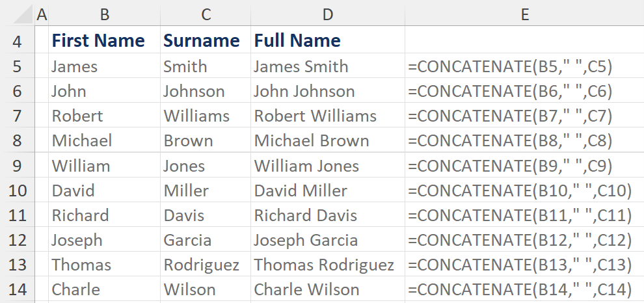Select the surname cell Garcia
Image resolution: width=644 pixels, height=303 pixels.
187,240
